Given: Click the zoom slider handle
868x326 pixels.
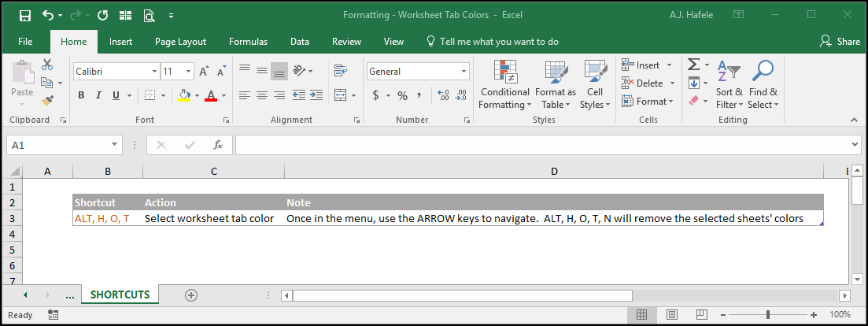Looking at the screenshot, I should coord(768,314).
